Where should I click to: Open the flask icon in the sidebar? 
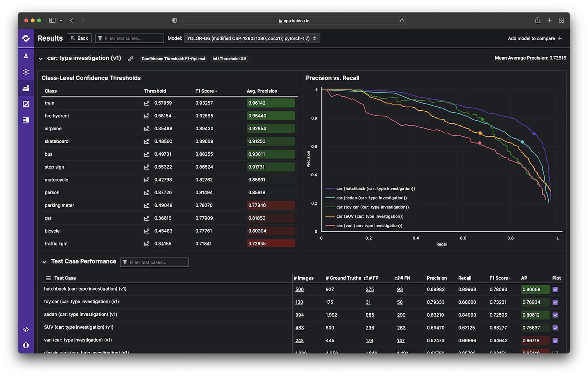tap(26, 56)
